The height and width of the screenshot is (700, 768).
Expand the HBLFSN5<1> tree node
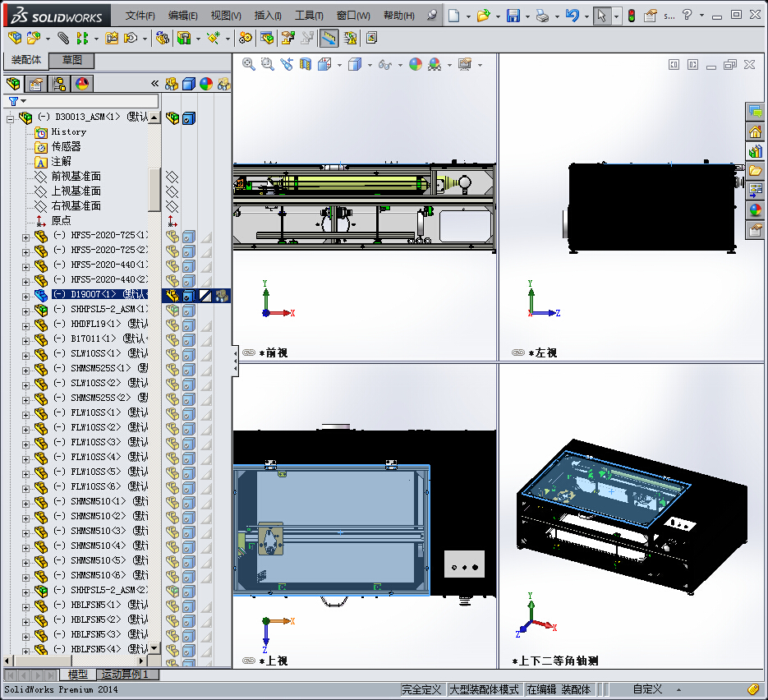pyautogui.click(x=25, y=607)
